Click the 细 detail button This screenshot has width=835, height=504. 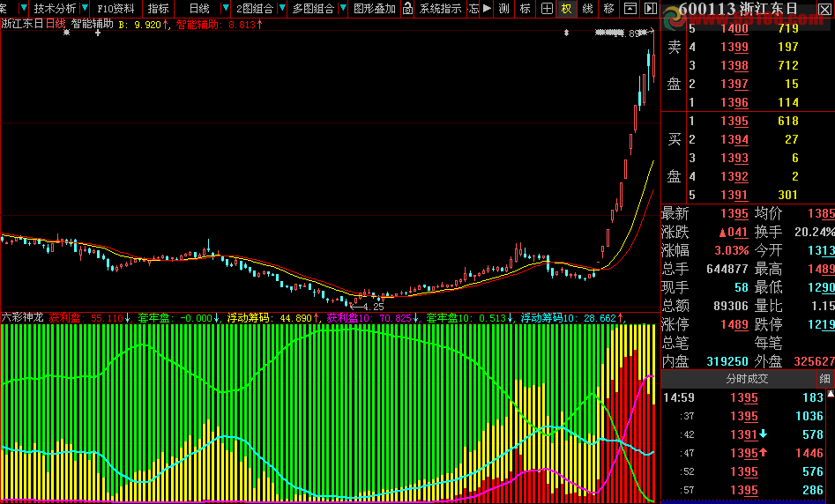(x=825, y=379)
